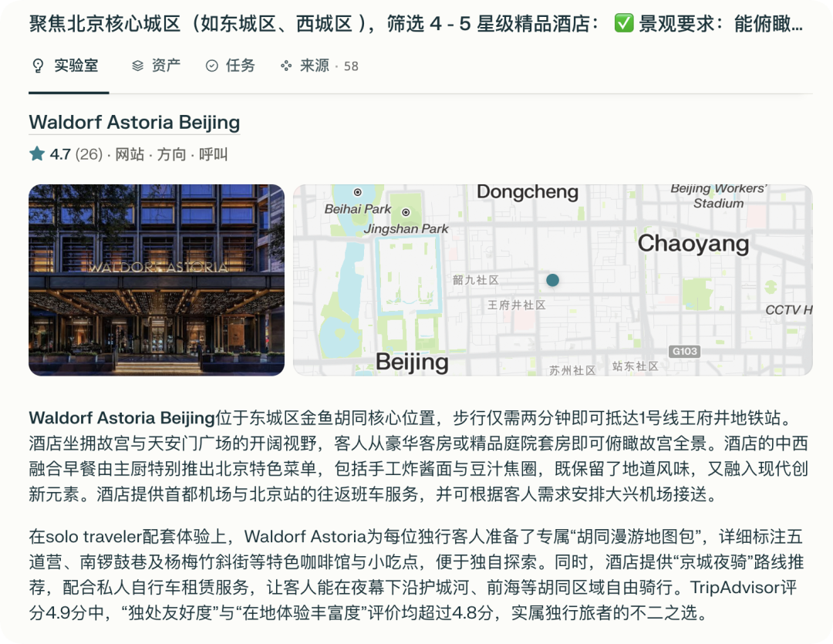Open the 方向 directions link
The width and height of the screenshot is (833, 644).
pyautogui.click(x=171, y=154)
